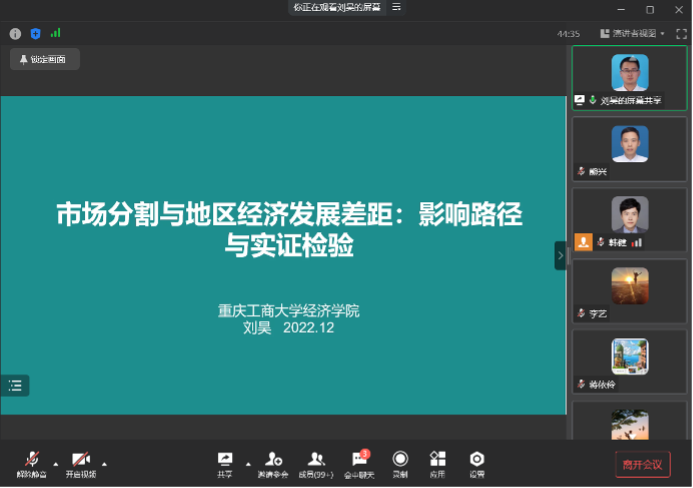This screenshot has width=693, height=488.
Task: Unmute microphone with 解除静音 button
Action: click(30, 463)
